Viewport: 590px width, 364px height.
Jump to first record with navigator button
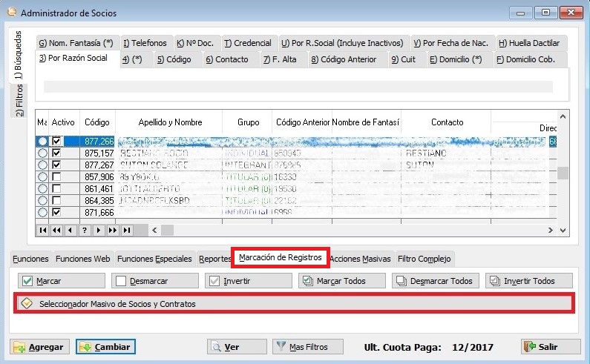(43, 231)
